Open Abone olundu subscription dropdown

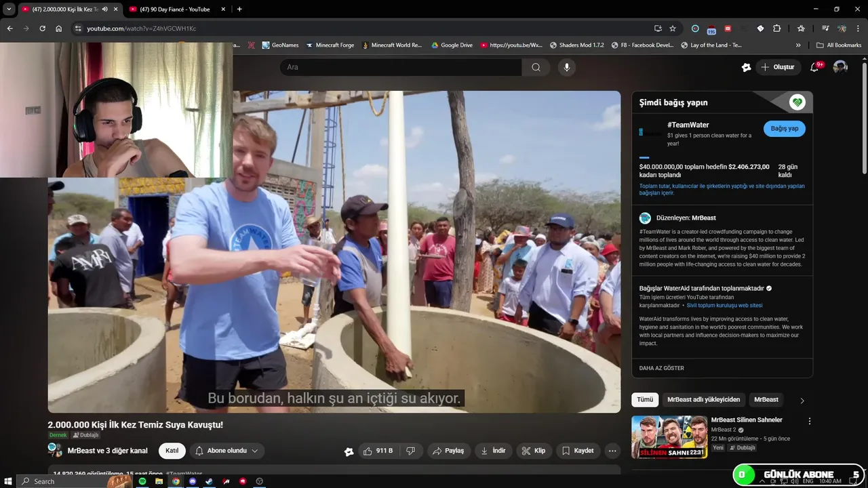point(226,451)
